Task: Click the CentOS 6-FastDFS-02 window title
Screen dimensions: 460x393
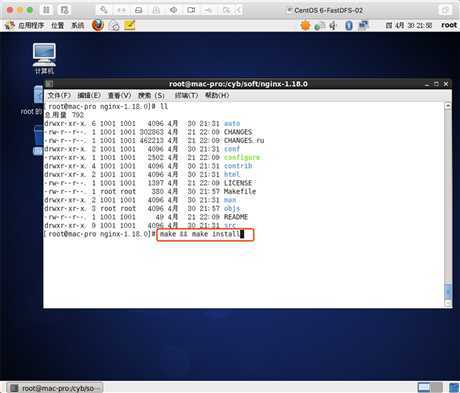Action: click(x=328, y=10)
